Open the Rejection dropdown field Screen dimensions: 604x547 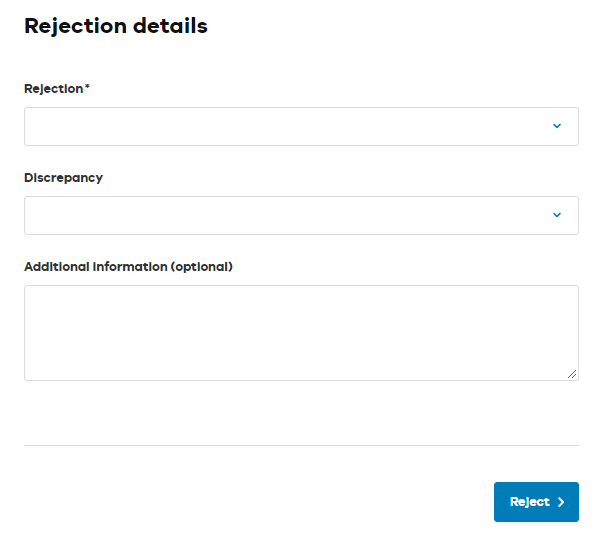pos(290,127)
